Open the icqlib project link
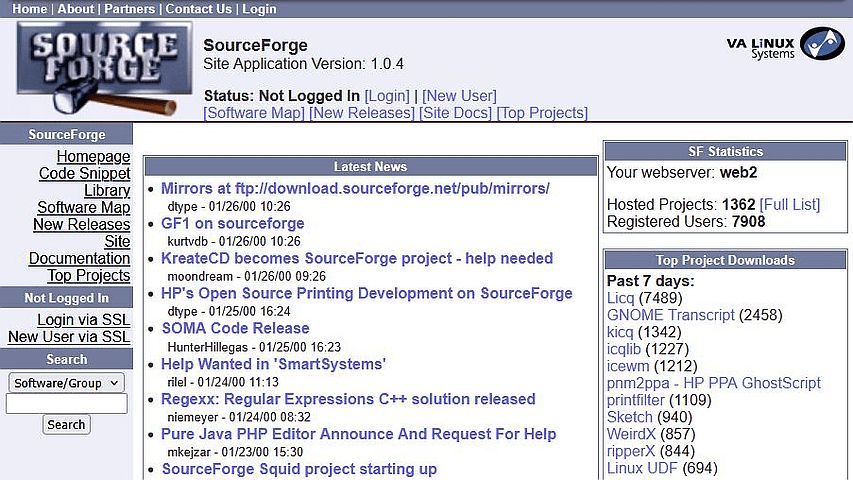The image size is (853, 480). pyautogui.click(x=624, y=349)
